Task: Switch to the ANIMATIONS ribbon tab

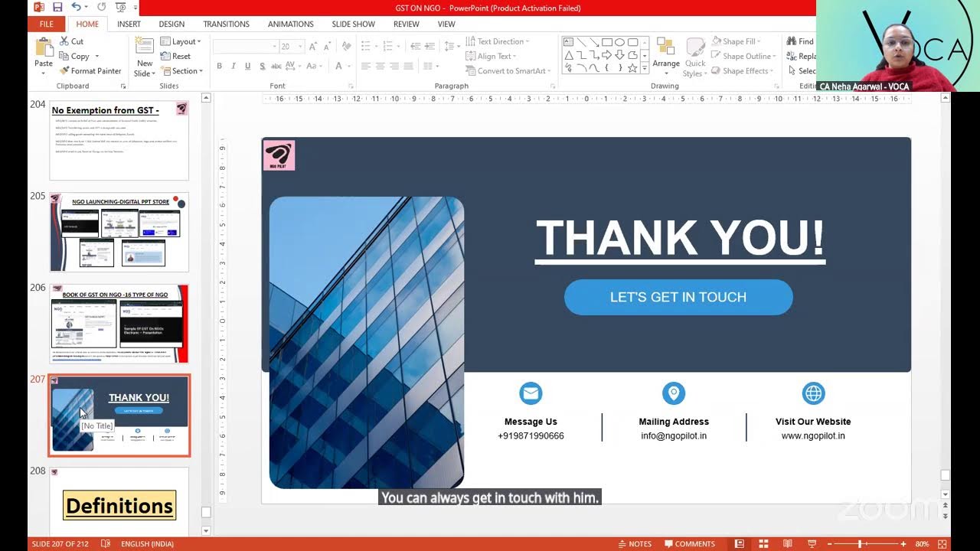Action: click(x=291, y=24)
